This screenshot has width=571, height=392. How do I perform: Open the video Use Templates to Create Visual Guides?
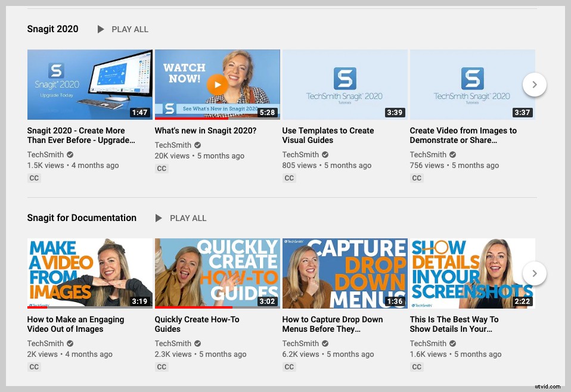[328, 135]
